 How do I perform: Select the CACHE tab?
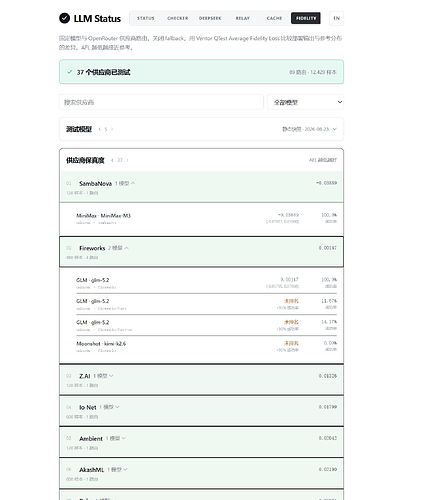coord(274,18)
